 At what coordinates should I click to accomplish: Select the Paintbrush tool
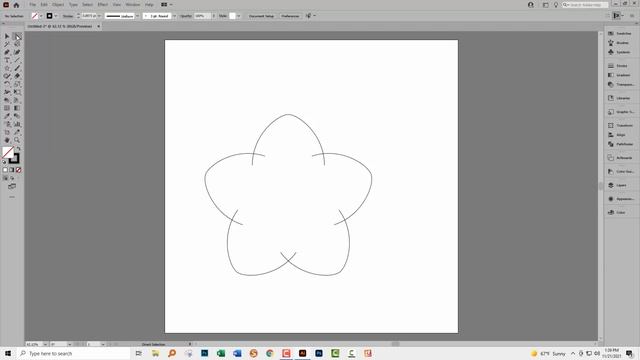(x=17, y=68)
